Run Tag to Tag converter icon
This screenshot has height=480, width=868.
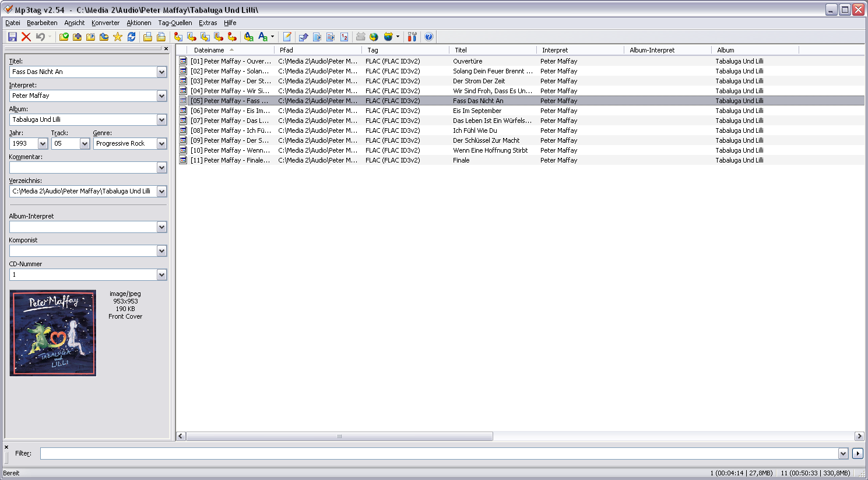(231, 37)
